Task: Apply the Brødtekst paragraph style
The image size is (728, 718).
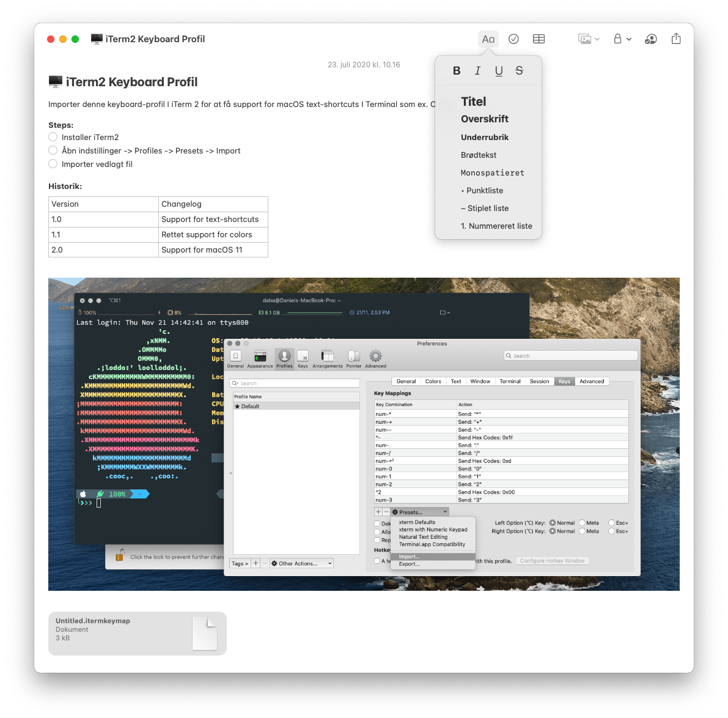Action: pos(479,155)
